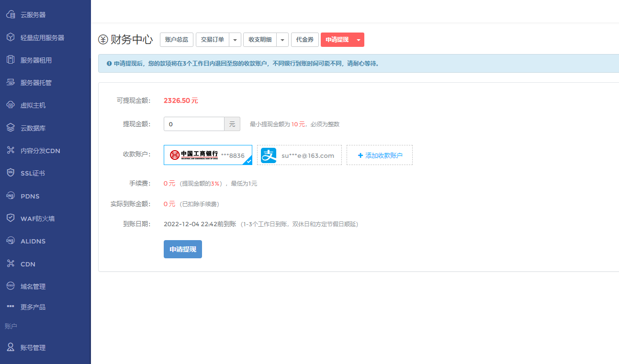Click the 云数据库 layers icon
619x364 pixels.
[x=10, y=128]
